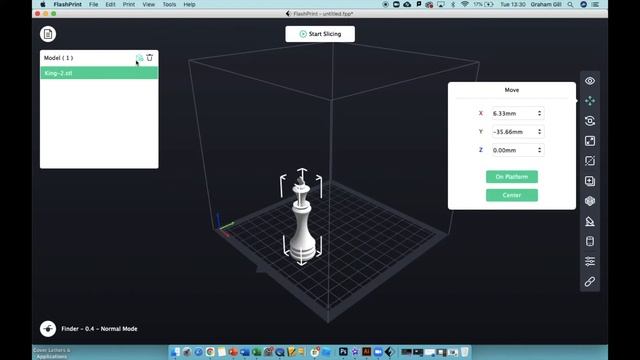
Task: Select King-2.stl in the model list
Action: pyautogui.click(x=99, y=73)
